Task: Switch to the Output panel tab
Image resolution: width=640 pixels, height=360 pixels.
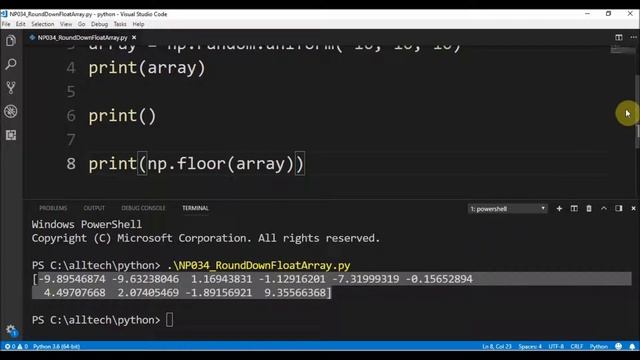Action: [94, 208]
